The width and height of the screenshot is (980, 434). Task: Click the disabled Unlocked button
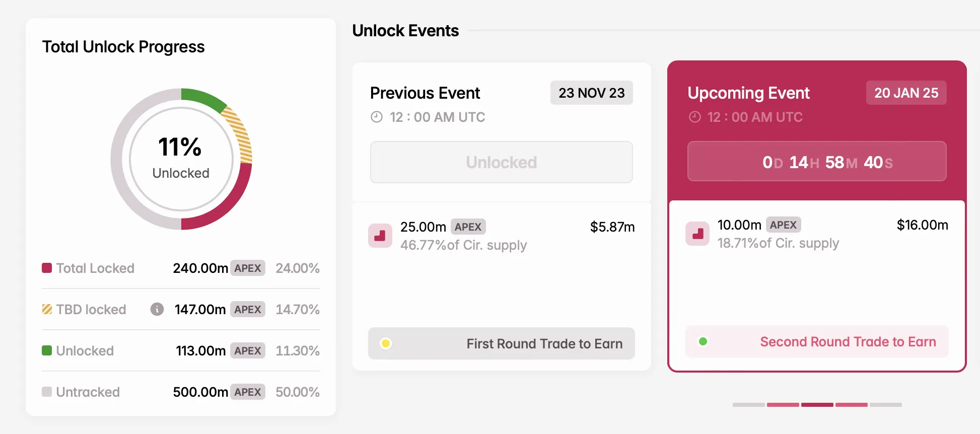pyautogui.click(x=501, y=162)
